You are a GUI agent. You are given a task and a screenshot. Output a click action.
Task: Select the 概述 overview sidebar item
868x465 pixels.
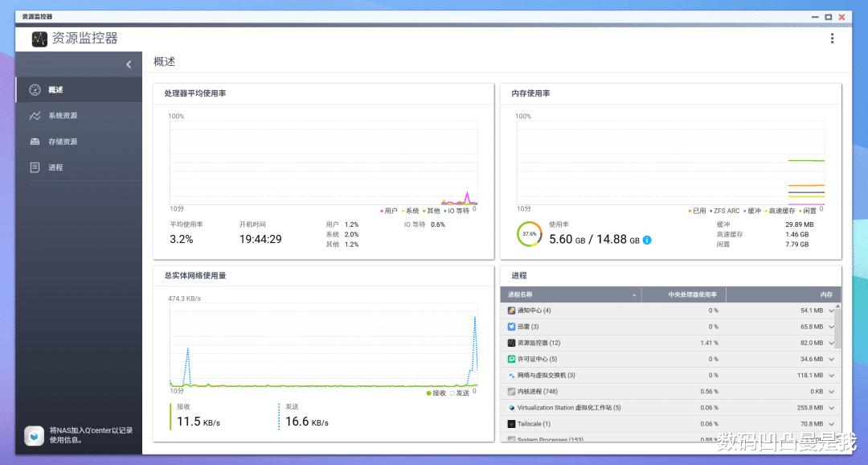click(x=79, y=90)
